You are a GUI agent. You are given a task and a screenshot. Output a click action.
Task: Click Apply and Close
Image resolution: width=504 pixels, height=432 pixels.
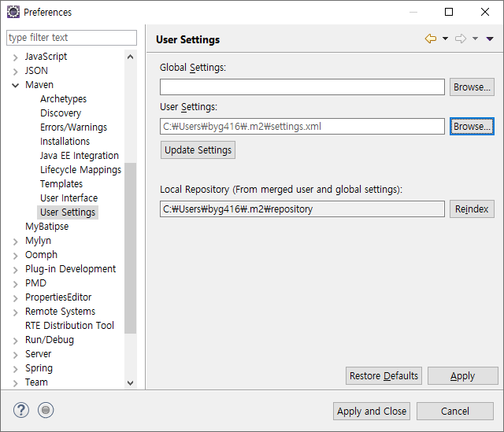(x=372, y=411)
